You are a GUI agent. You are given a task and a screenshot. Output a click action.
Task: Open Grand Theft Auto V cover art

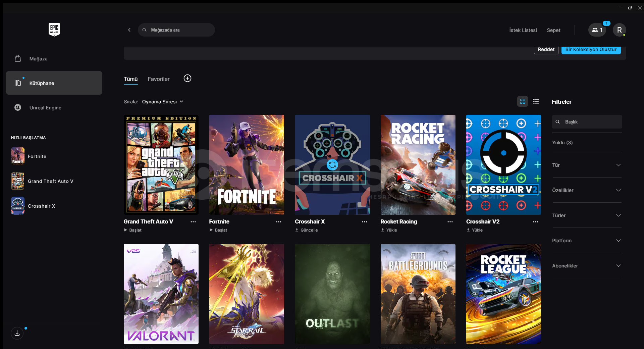(x=161, y=165)
